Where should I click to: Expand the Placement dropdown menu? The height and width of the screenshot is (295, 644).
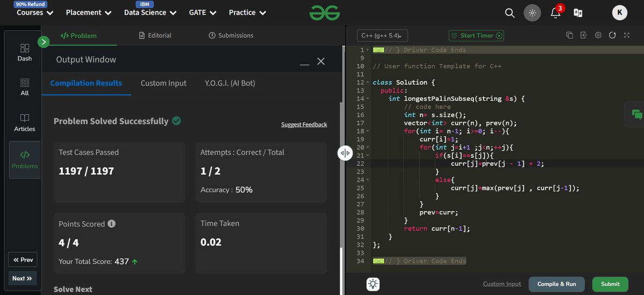point(89,12)
